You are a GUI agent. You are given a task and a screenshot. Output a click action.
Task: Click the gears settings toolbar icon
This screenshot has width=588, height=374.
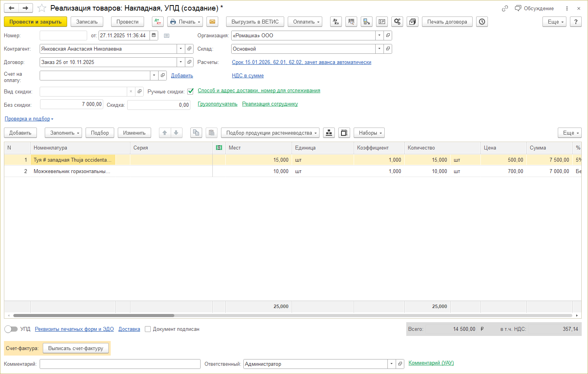[x=397, y=22]
